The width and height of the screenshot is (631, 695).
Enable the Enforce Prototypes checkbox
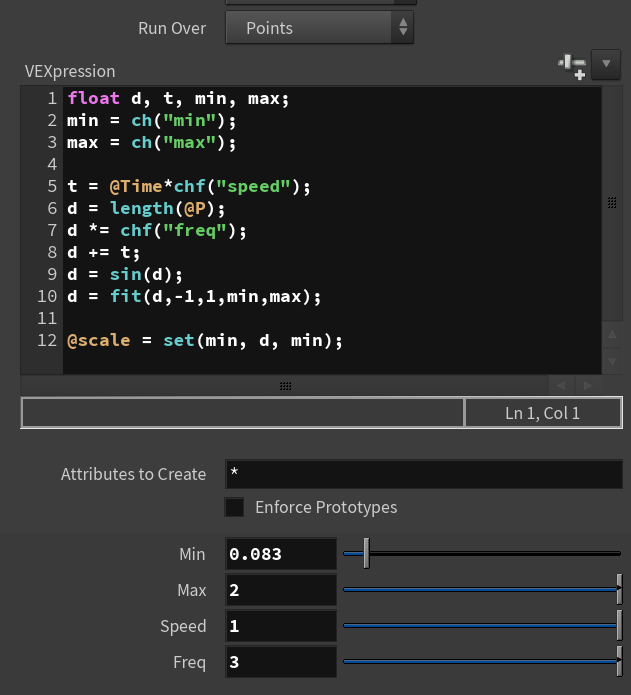234,507
